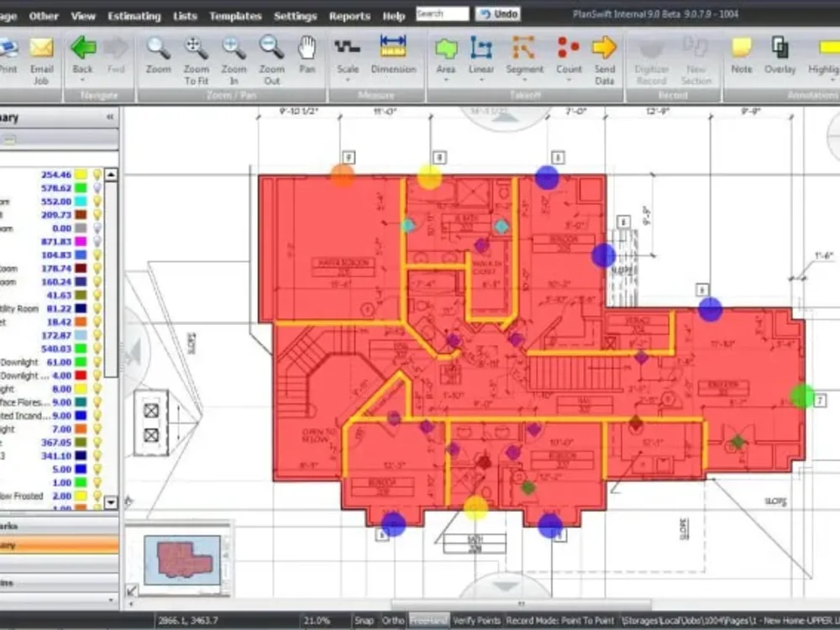Click the summary list scroll-up arrow
Viewport: 840px width, 630px height.
pyautogui.click(x=111, y=174)
